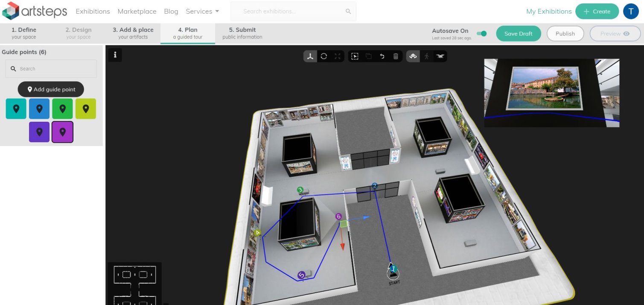
Task: Open the Marketplace menu item
Action: tap(137, 12)
